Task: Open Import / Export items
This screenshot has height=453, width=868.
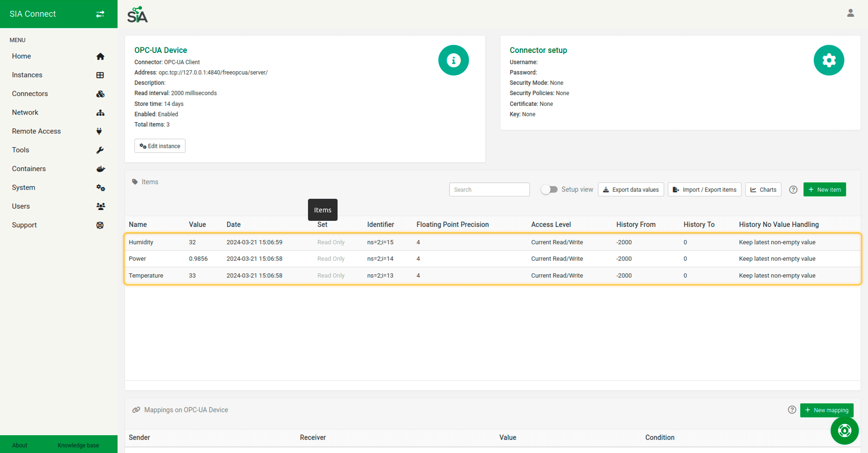Action: click(x=704, y=190)
